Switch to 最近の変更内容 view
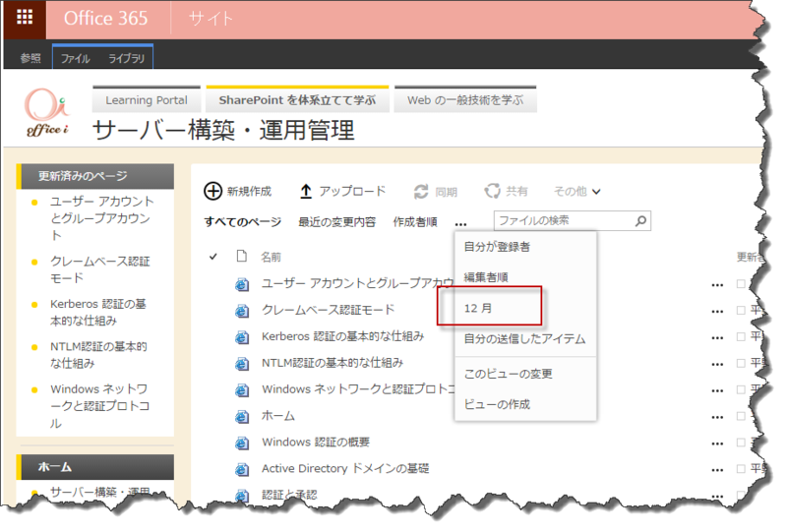The height and width of the screenshot is (532, 787). 336,222
